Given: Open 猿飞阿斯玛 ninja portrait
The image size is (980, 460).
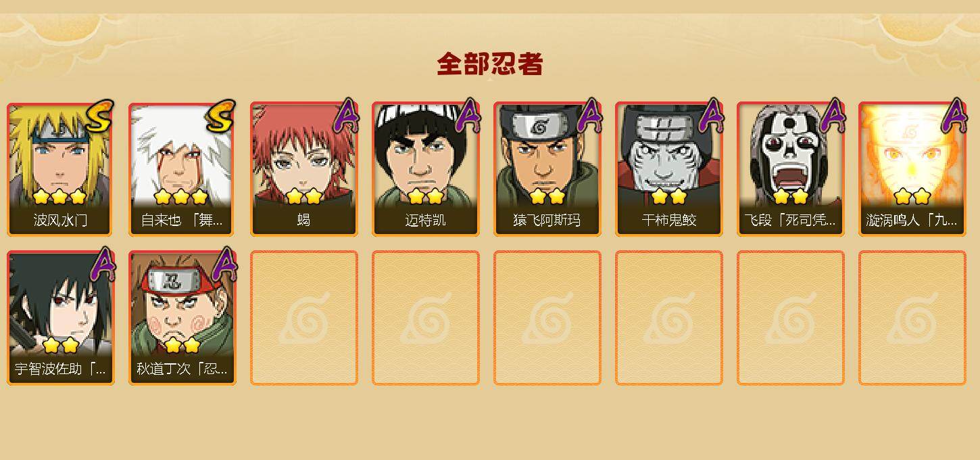Looking at the screenshot, I should [547, 169].
